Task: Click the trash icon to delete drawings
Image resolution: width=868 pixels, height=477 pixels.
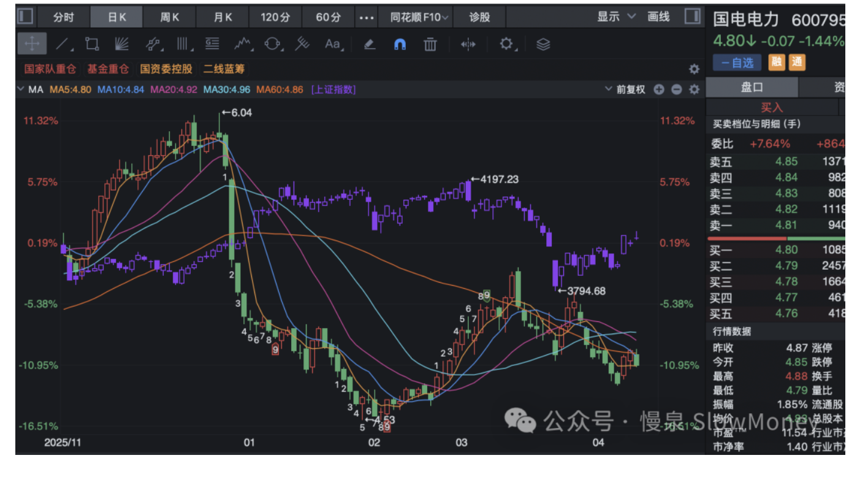Action: click(430, 44)
